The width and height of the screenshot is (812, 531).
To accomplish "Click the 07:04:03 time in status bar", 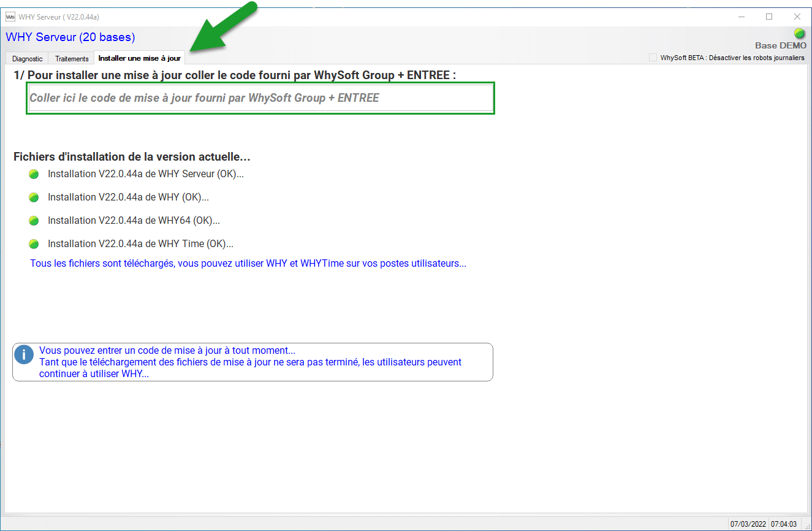I will (783, 524).
